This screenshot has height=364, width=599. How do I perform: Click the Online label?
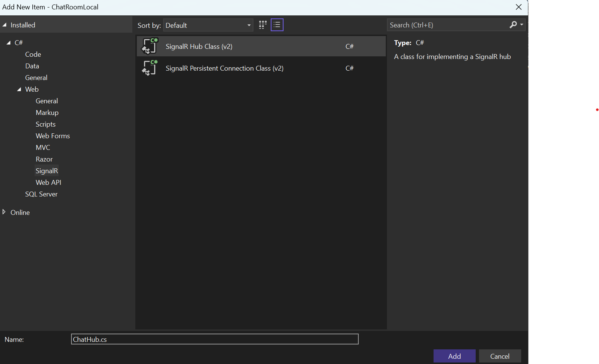click(x=20, y=213)
